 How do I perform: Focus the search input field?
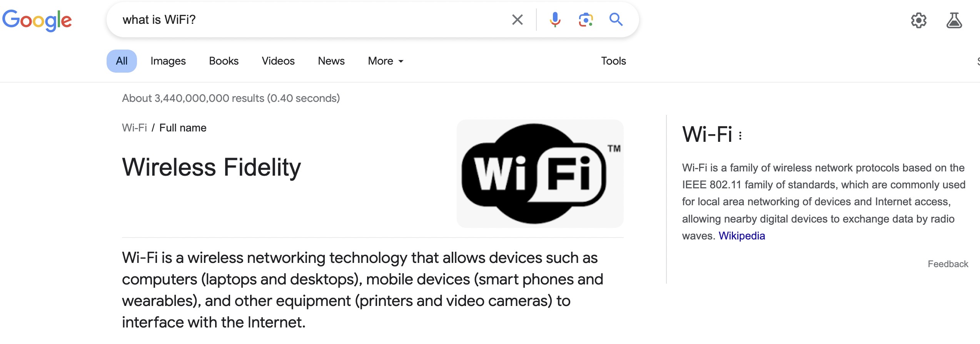pos(308,20)
